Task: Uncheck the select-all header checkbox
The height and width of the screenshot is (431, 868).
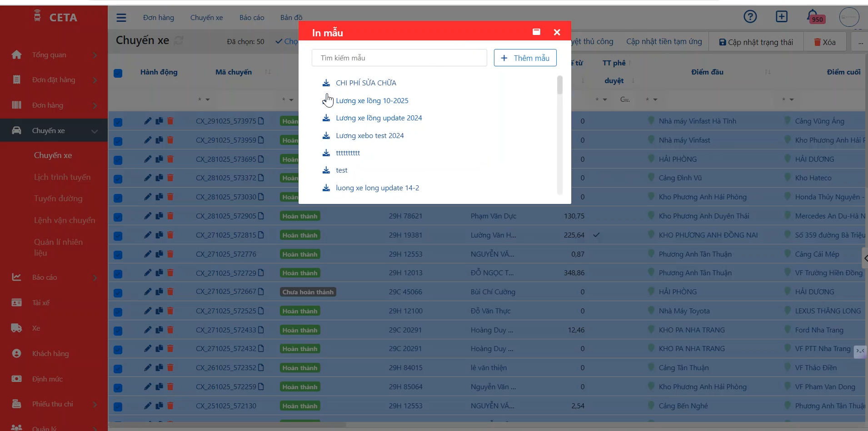Action: pyautogui.click(x=118, y=73)
